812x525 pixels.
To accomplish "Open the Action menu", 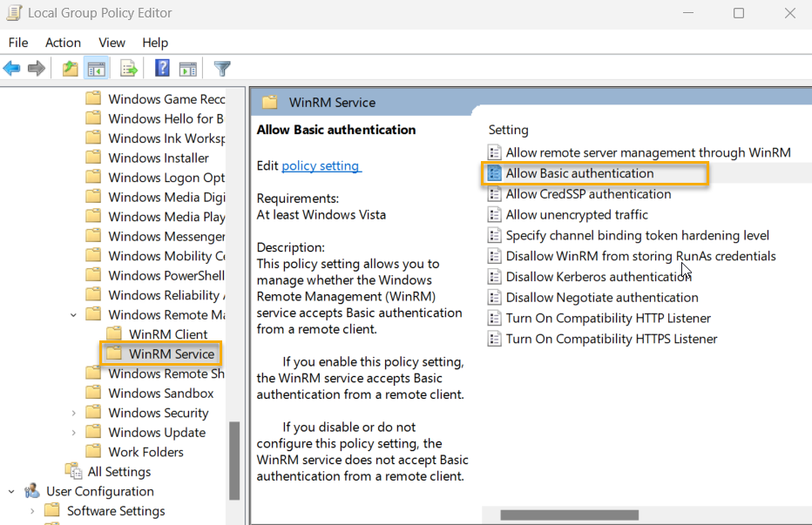I will point(63,42).
